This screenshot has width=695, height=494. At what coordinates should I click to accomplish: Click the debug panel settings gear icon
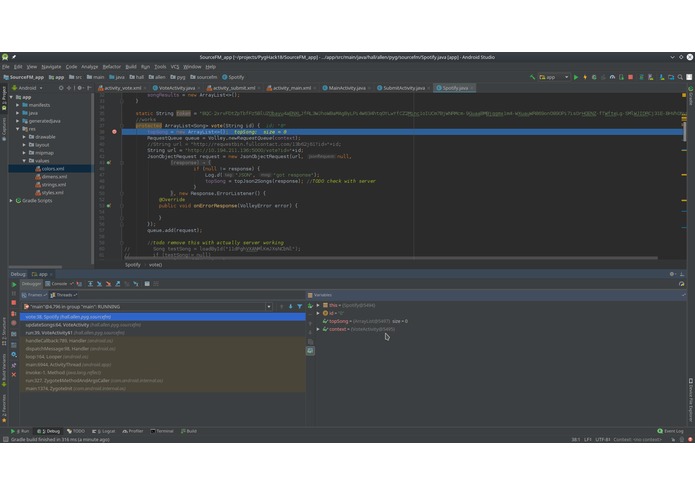tap(672, 274)
